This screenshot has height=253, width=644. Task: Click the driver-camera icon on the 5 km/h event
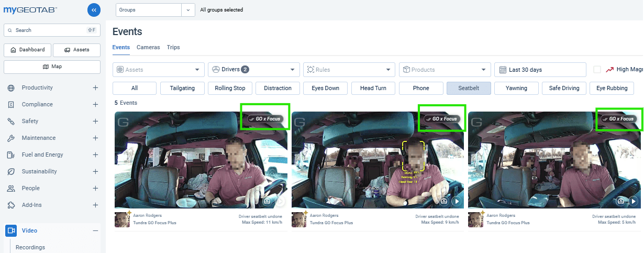621,201
